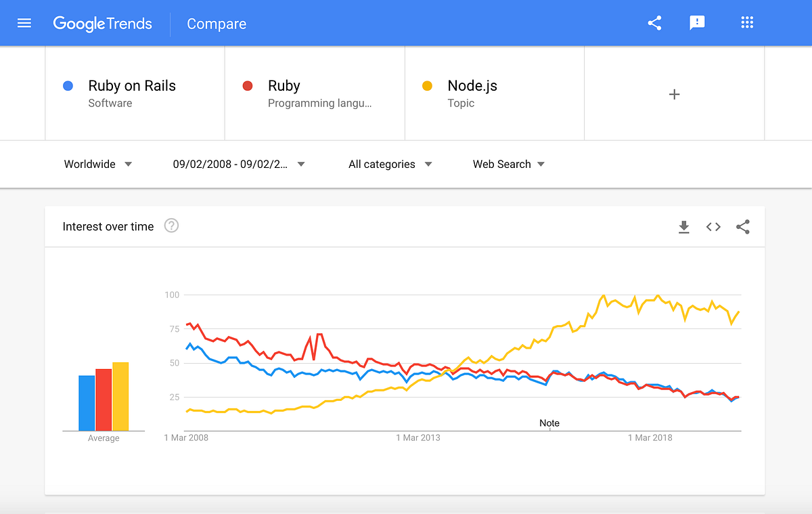
Task: Select the blue dot for Ruby on Rails
Action: (x=68, y=85)
